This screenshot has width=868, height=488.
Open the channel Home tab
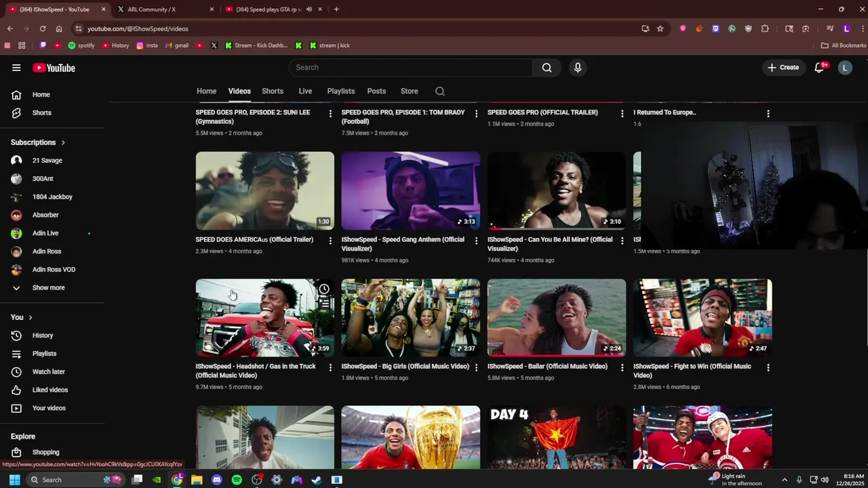coord(206,91)
